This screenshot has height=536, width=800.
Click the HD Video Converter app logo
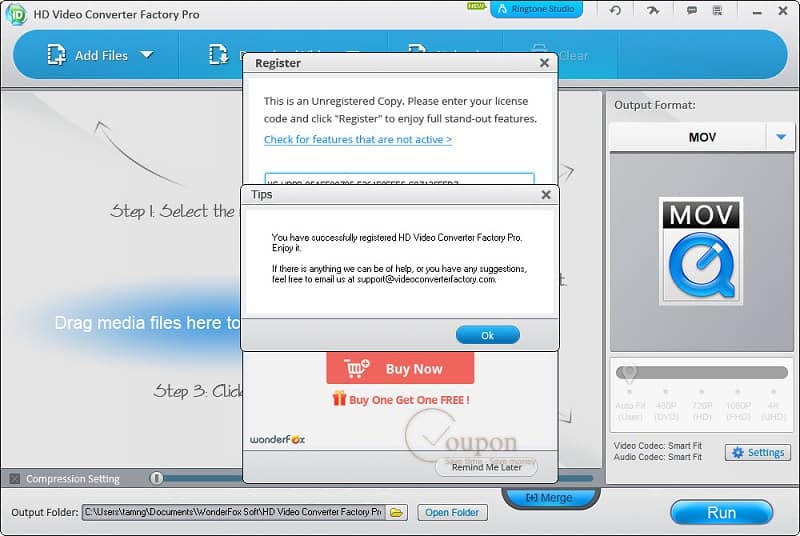click(x=16, y=14)
